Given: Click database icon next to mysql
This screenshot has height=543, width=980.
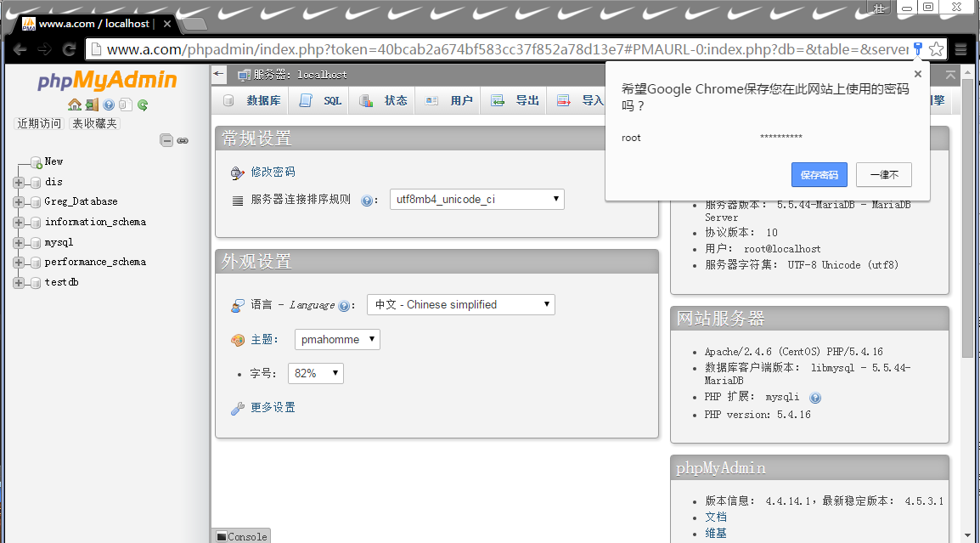Looking at the screenshot, I should click(36, 243).
